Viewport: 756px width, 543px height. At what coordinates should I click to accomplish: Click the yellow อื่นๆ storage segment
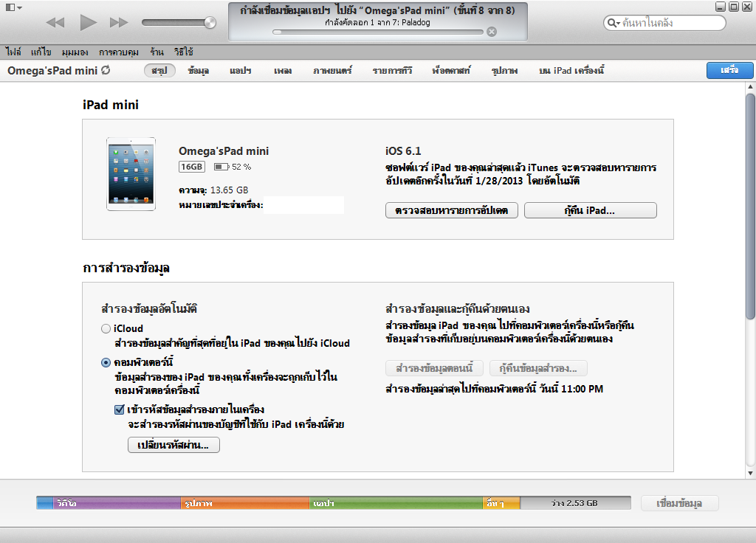pyautogui.click(x=501, y=503)
